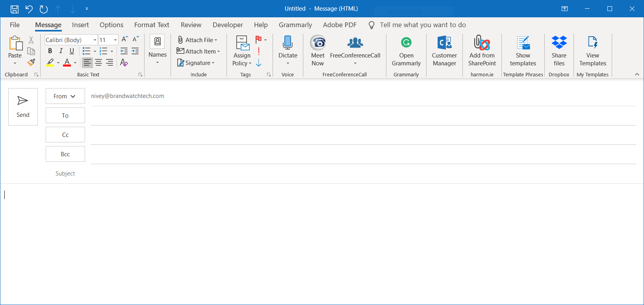Mark message as High Importance
This screenshot has width=644, height=305.
(259, 51)
